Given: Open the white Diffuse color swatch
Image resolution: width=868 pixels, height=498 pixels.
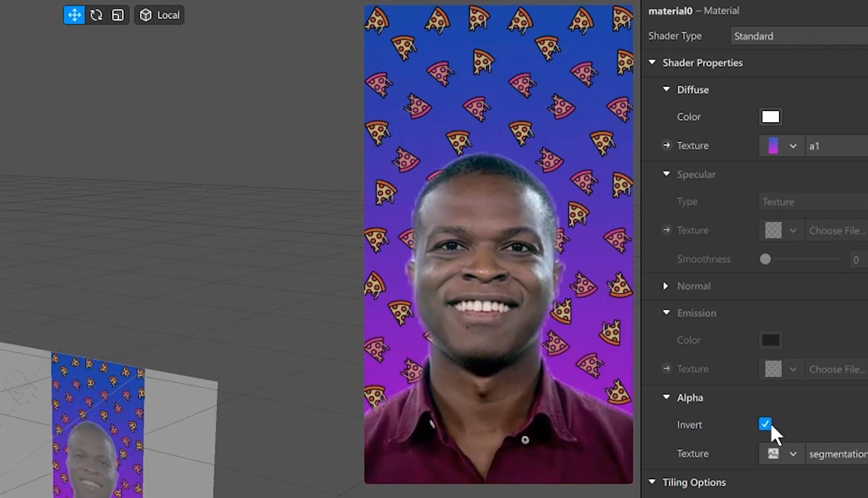Looking at the screenshot, I should (x=771, y=117).
